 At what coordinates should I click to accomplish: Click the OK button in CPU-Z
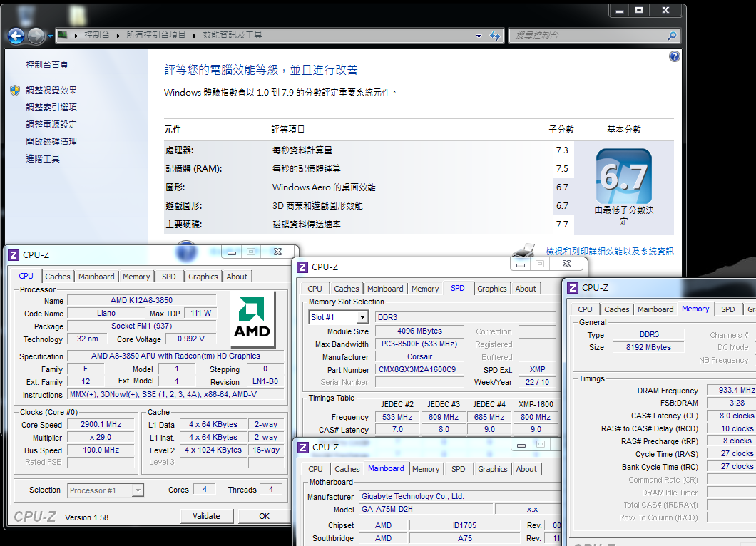264,516
